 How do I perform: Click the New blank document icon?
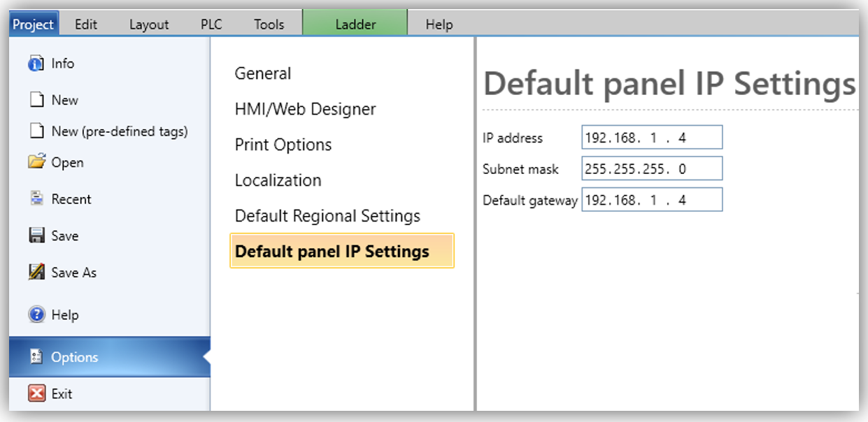(x=36, y=100)
